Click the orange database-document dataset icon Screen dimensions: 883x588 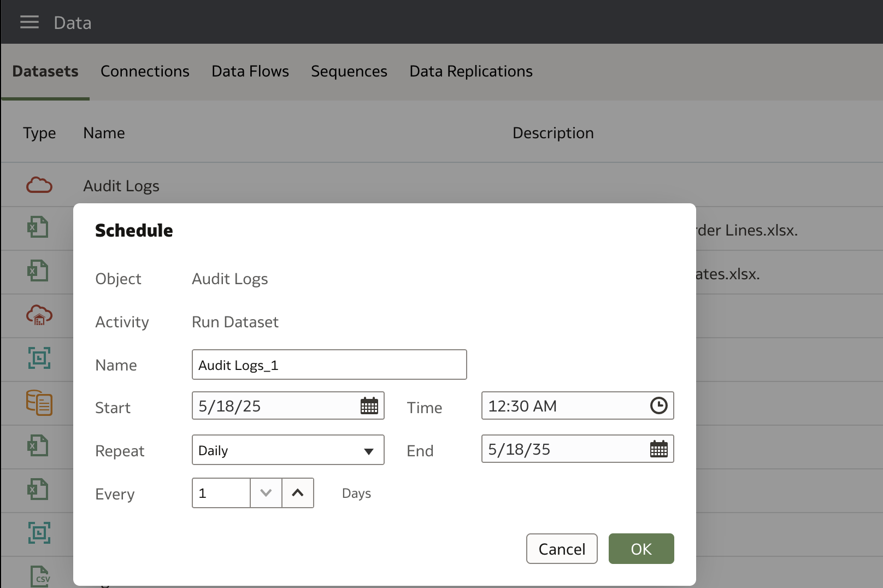(38, 403)
